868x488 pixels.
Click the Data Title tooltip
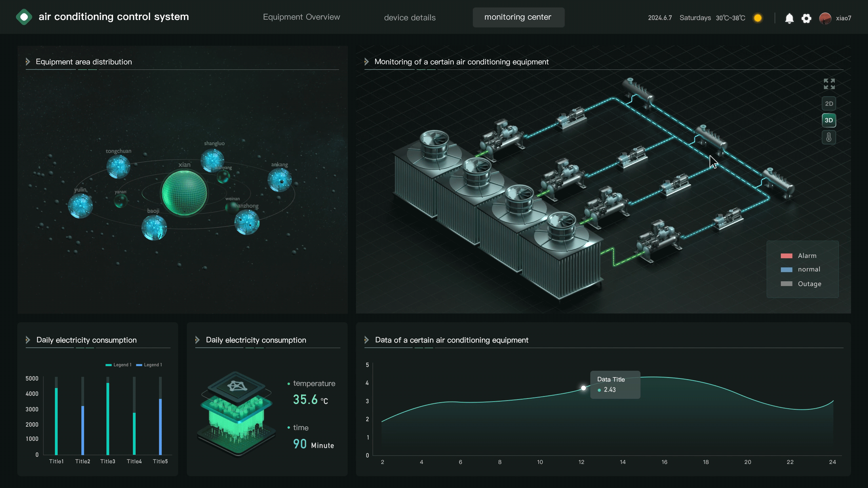615,385
